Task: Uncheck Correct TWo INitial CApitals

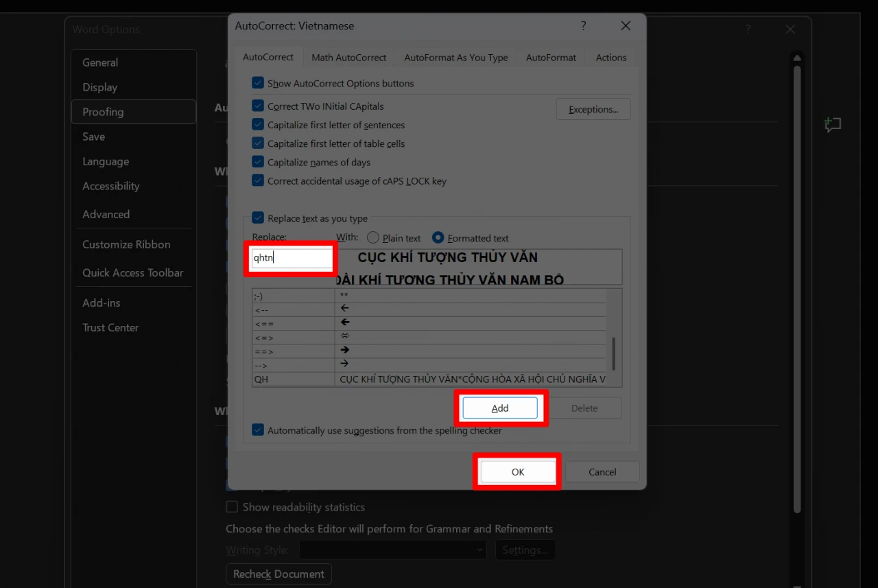Action: tap(258, 106)
